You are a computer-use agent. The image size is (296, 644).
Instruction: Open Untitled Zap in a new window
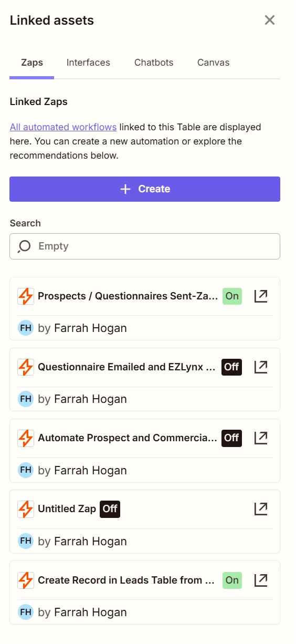click(261, 508)
